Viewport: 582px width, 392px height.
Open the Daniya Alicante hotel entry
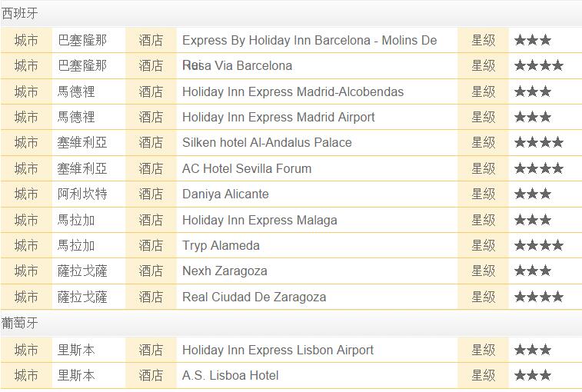225,194
